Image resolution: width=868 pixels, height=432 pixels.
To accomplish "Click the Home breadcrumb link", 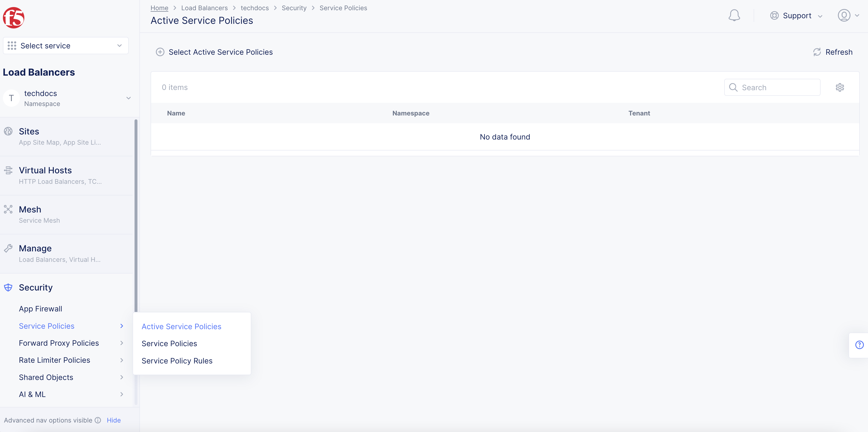I will pyautogui.click(x=159, y=8).
